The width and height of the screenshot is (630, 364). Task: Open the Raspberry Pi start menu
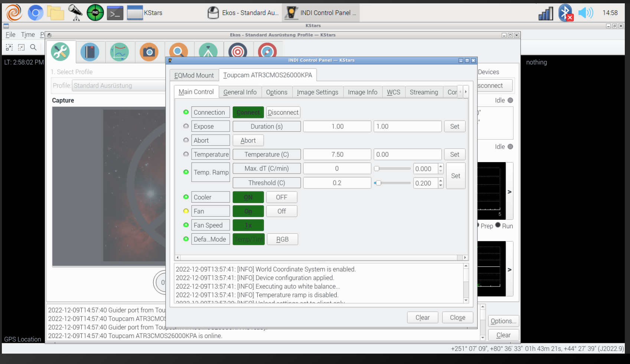tap(14, 13)
